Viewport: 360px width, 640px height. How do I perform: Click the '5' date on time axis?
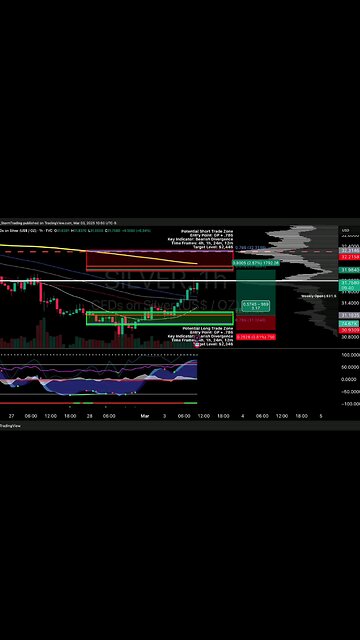[321, 416]
